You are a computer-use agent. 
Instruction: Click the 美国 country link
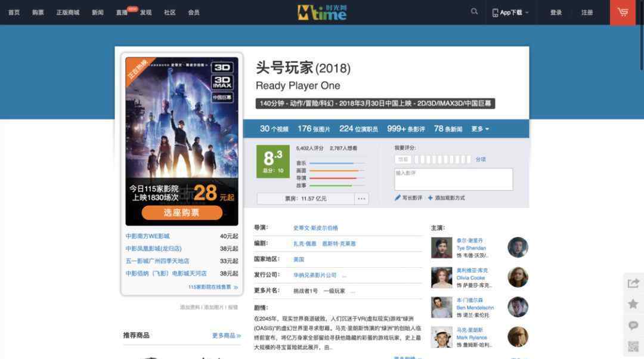(x=299, y=259)
